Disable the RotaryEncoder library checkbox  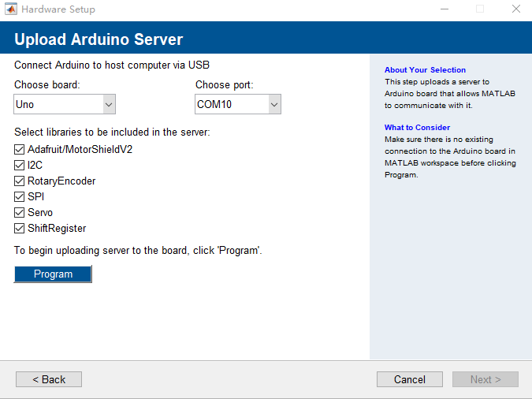point(20,181)
